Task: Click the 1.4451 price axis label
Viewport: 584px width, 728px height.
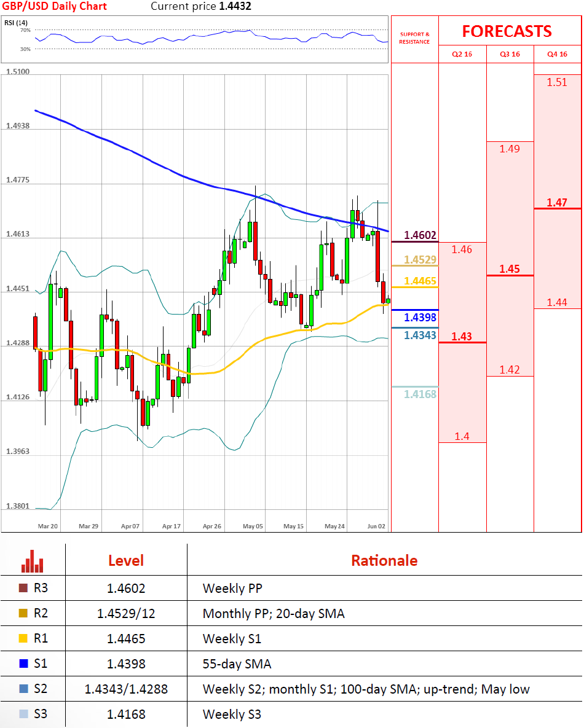Action: point(18,288)
